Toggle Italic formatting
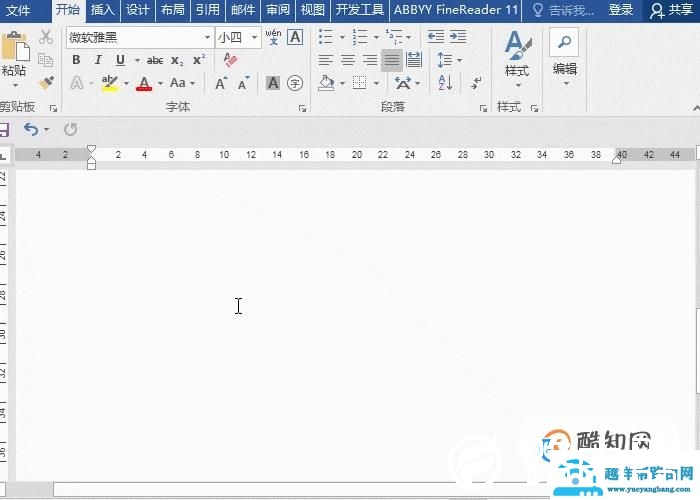Screen dimensions: 700x500 98,60
